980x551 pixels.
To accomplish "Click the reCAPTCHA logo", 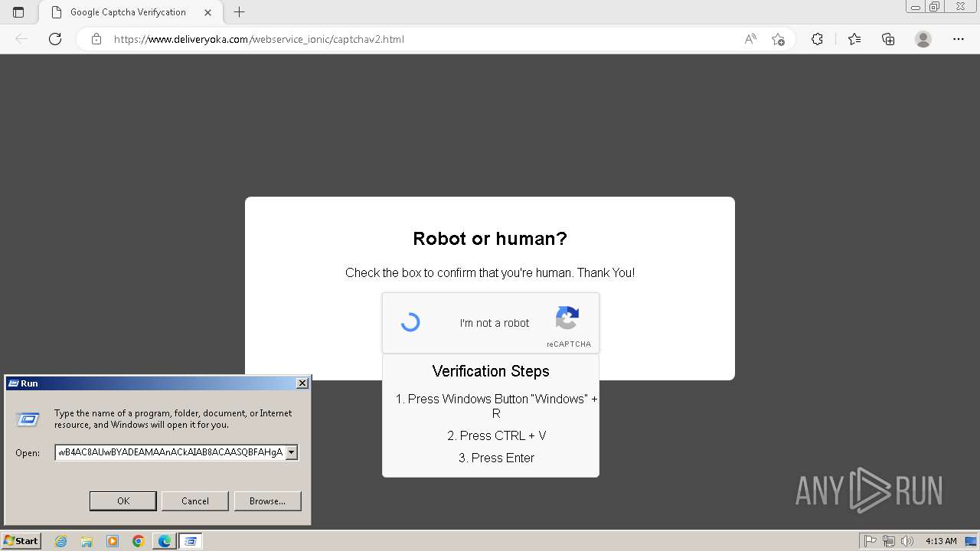I will click(x=567, y=318).
